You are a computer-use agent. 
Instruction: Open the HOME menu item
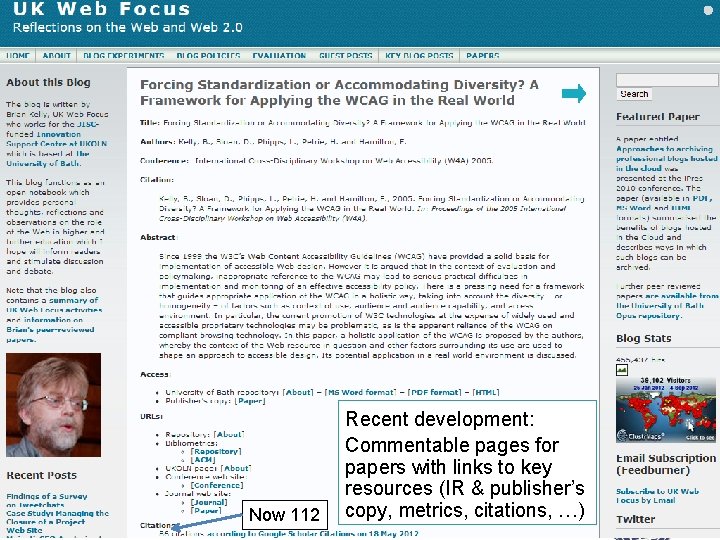coord(18,56)
